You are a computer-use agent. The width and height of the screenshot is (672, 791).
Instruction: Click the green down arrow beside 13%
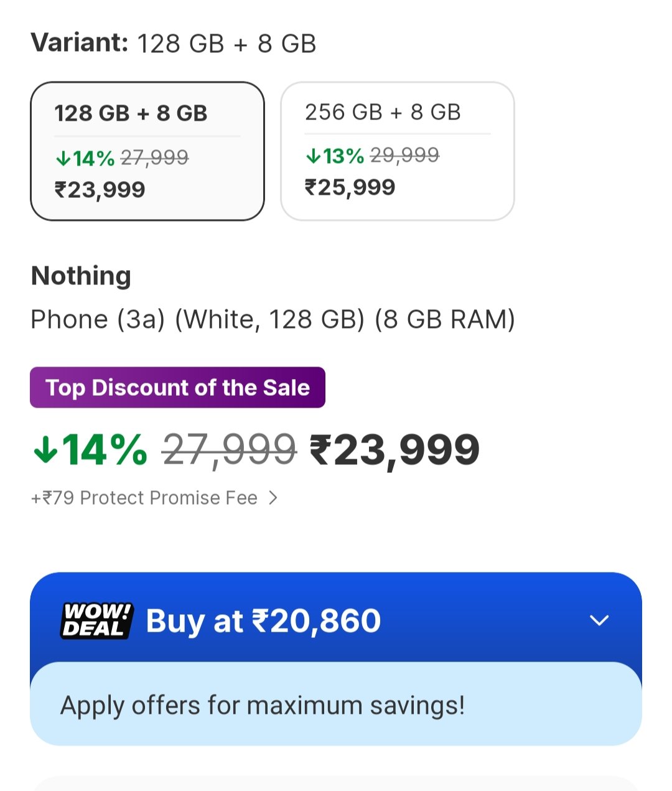pyautogui.click(x=313, y=156)
